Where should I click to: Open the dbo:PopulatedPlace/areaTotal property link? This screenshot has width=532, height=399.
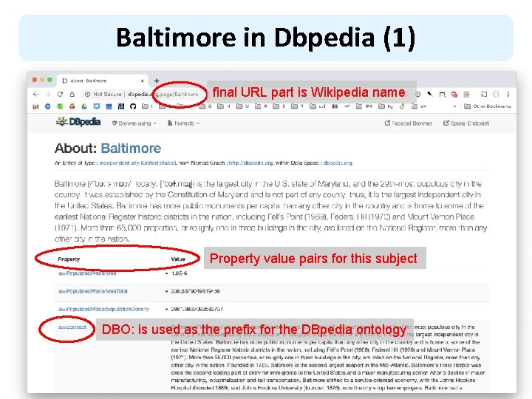92,291
